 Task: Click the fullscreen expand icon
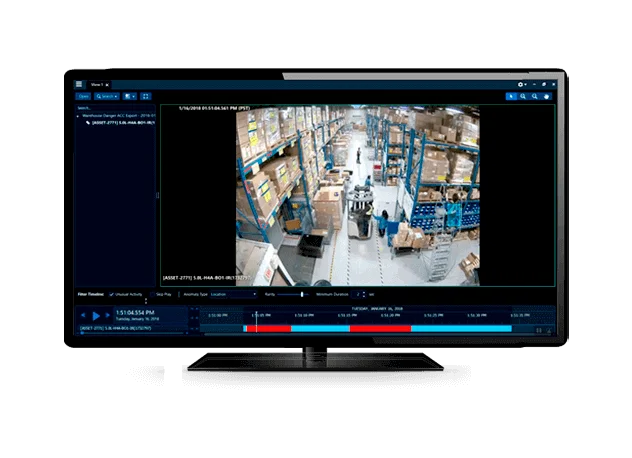click(145, 96)
